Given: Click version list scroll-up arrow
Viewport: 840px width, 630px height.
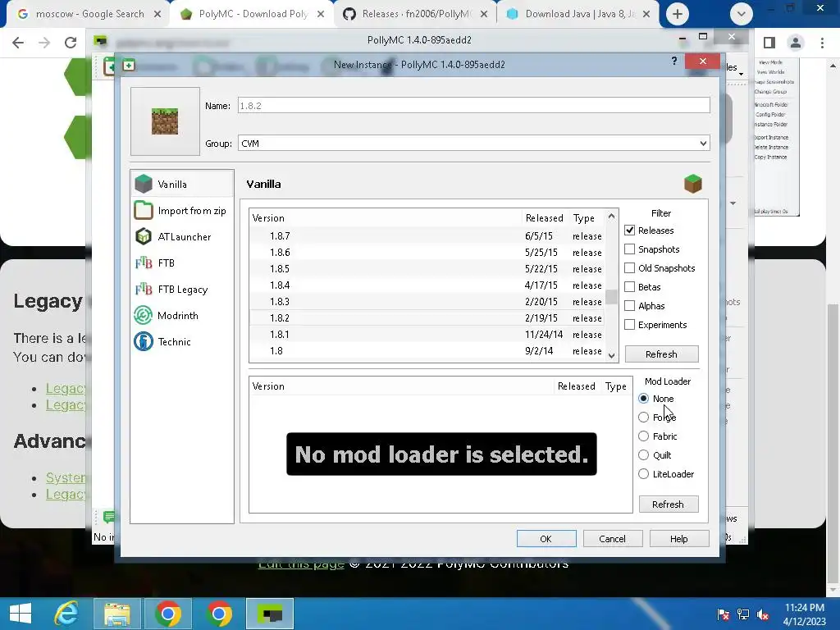Looking at the screenshot, I should pos(611,217).
